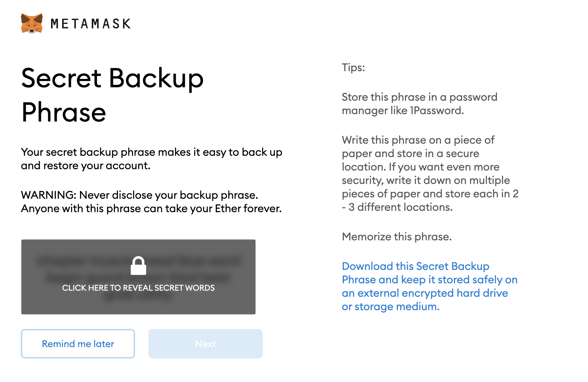
Task: Click the 1Password word in the tip
Action: (436, 111)
